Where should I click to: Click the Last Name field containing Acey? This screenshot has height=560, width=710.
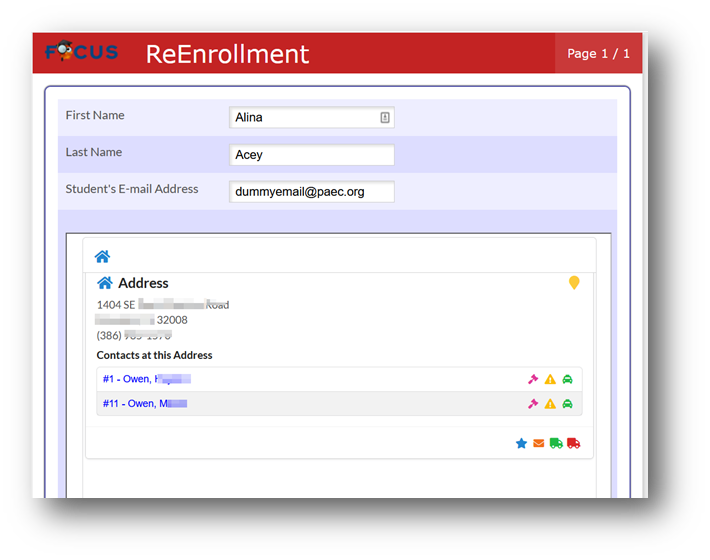pyautogui.click(x=312, y=155)
